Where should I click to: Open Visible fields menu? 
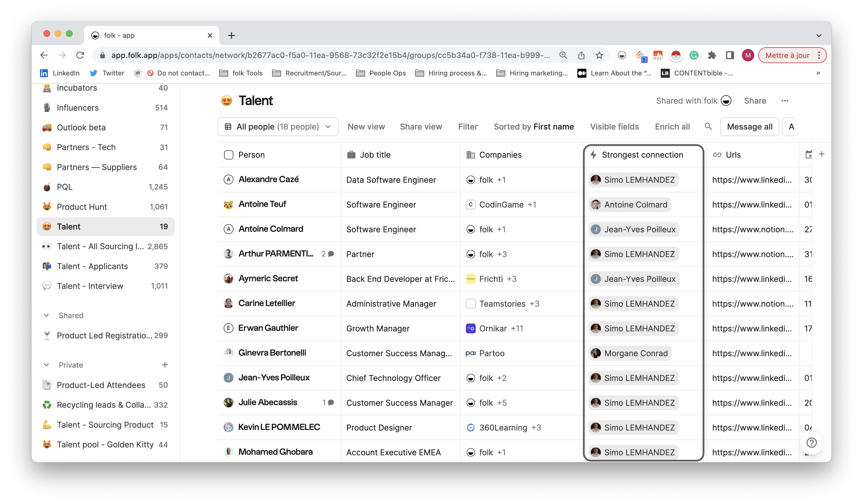614,127
